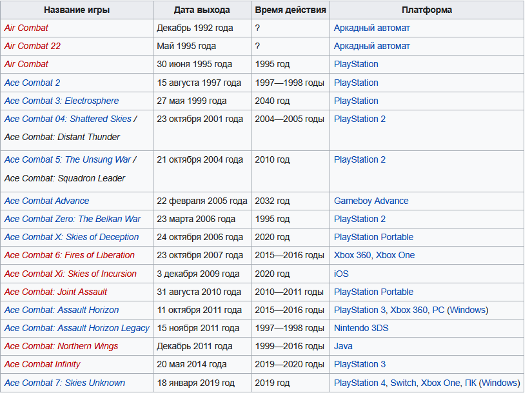Image resolution: width=532 pixels, height=395 pixels.
Task: Open Ace Combat 04: Shattered Skies link
Action: click(68, 119)
